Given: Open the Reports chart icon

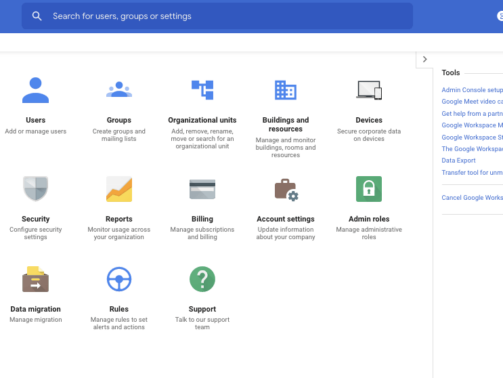Looking at the screenshot, I should (x=119, y=189).
